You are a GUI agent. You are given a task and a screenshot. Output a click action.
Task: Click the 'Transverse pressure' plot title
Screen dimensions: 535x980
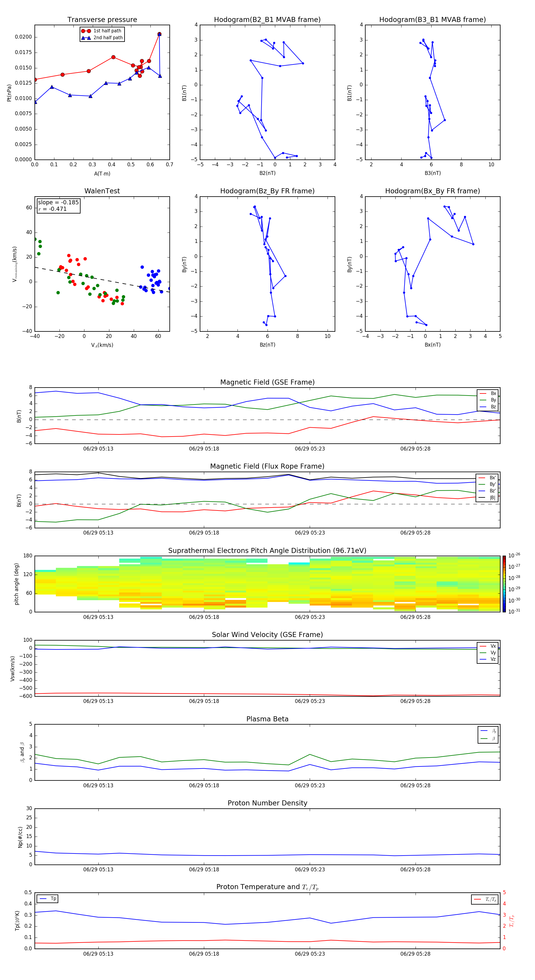(102, 20)
